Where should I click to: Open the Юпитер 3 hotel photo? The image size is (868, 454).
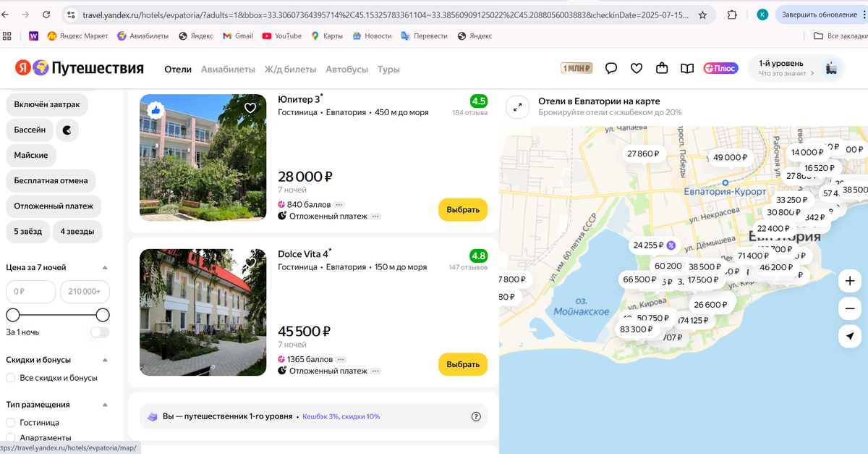coord(203,158)
